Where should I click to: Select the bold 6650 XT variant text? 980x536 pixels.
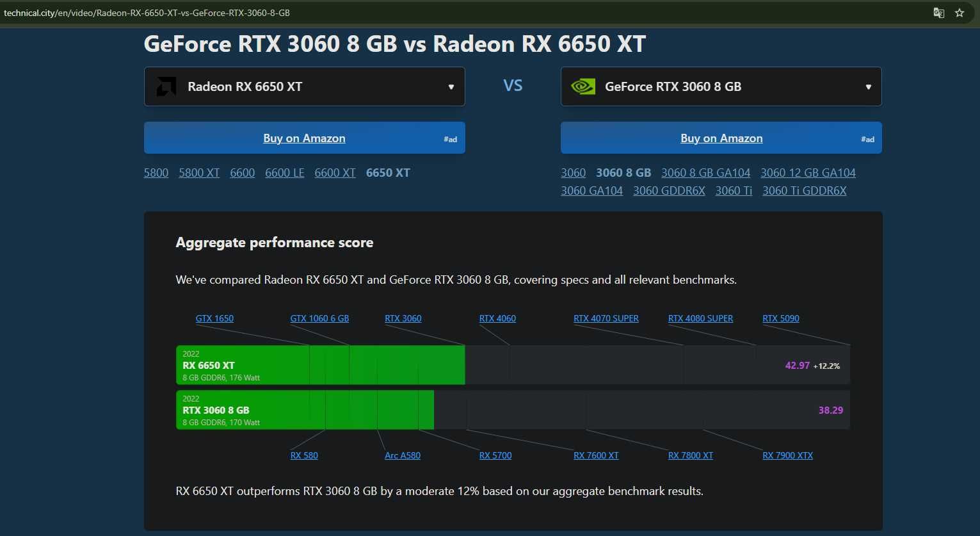(x=388, y=173)
